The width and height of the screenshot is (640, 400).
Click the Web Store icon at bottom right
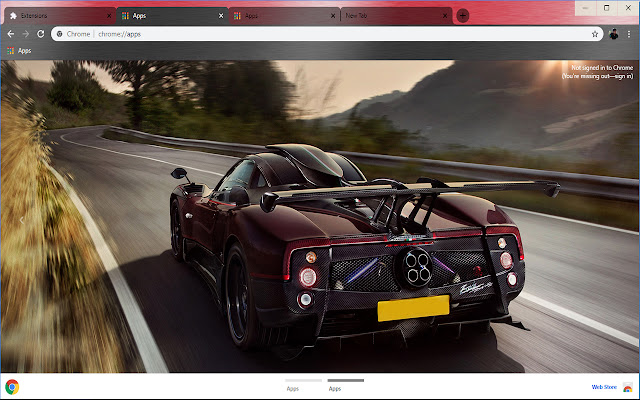[627, 387]
